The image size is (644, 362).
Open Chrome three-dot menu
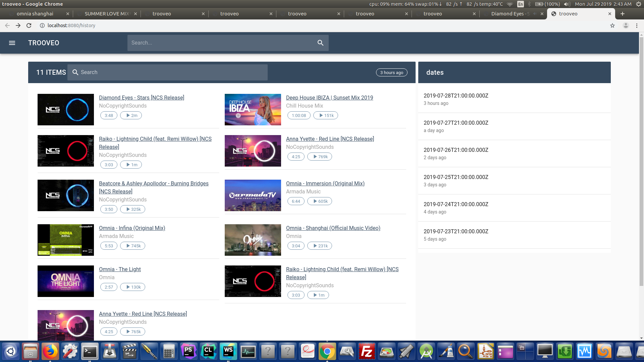637,25
